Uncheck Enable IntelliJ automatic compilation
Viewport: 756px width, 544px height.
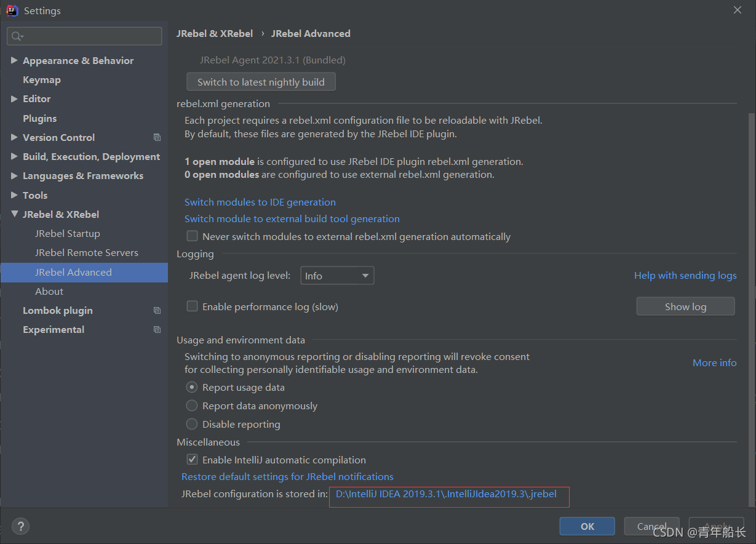tap(193, 460)
